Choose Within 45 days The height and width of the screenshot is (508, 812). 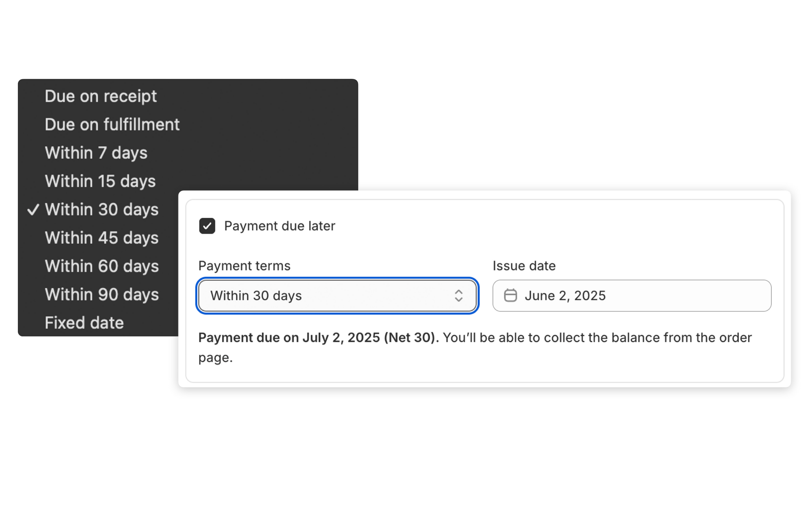coord(101,238)
